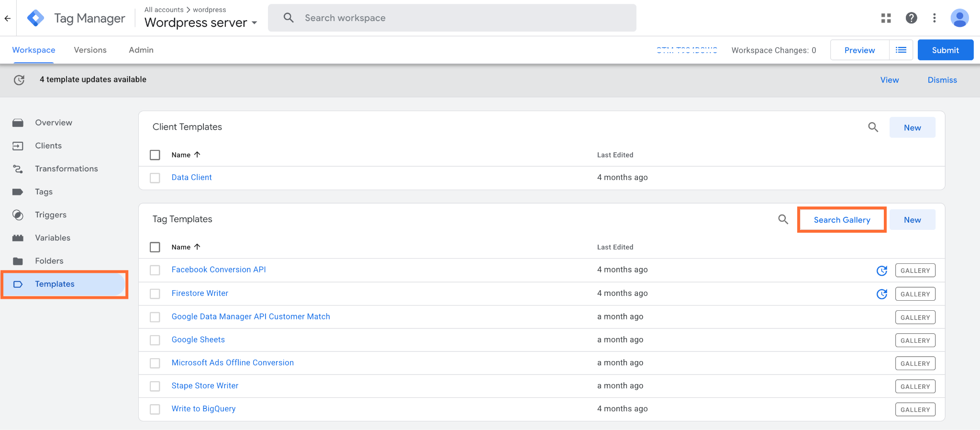Check the Data Client checkbox
Image resolution: width=980 pixels, height=430 pixels.
tap(155, 178)
